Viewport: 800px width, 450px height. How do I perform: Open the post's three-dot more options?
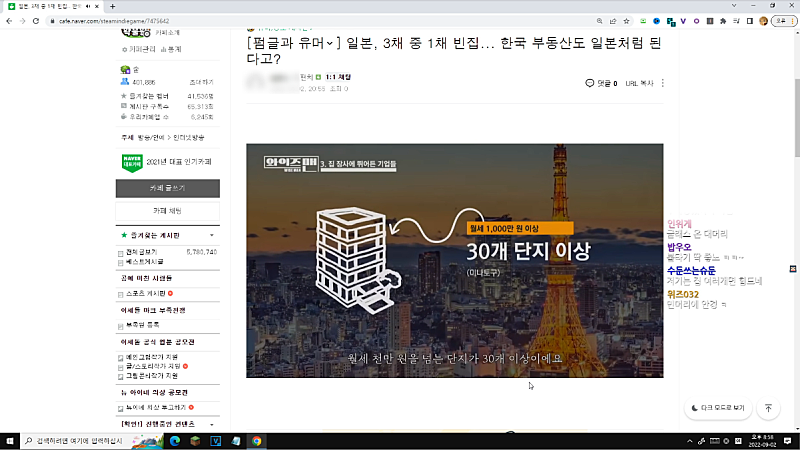[x=662, y=83]
